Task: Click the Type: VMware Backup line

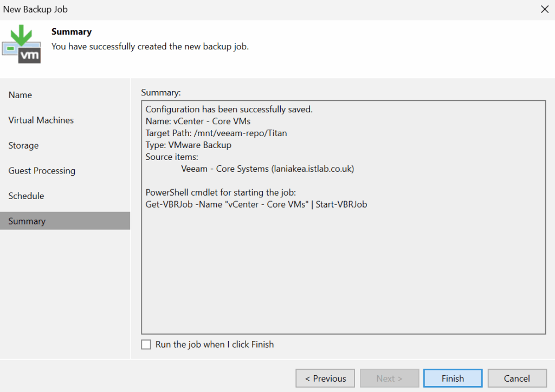Action: (188, 145)
